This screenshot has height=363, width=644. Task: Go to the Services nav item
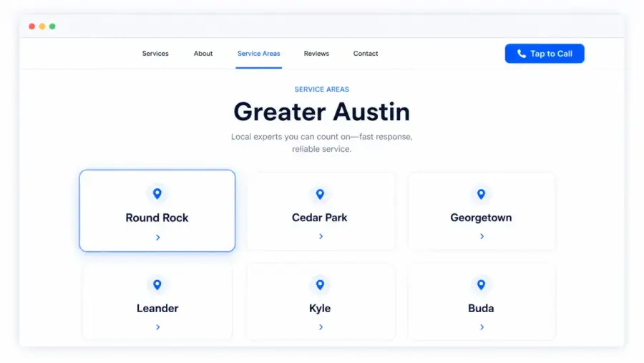[x=155, y=54]
